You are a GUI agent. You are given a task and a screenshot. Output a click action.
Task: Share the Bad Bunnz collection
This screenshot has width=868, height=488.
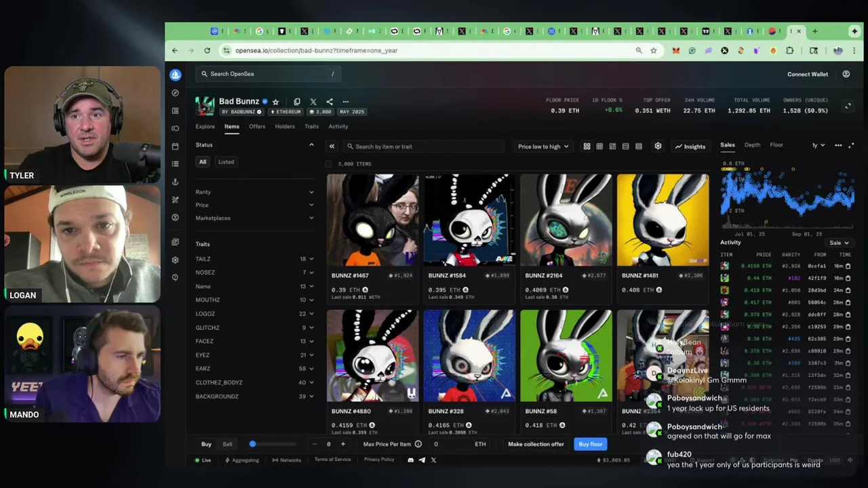pos(330,102)
